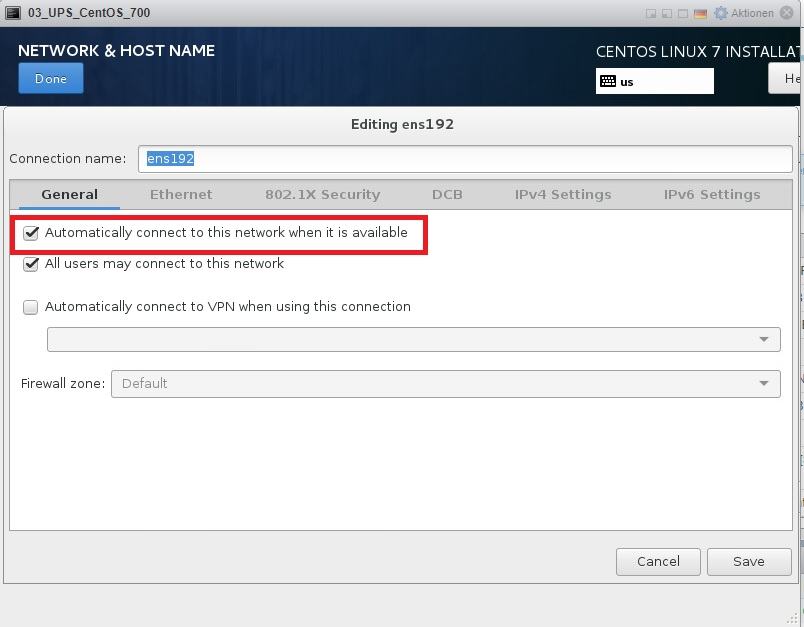The image size is (804, 627).
Task: Click the console window icon beside 03_UPS_CentOS_700
Action: (x=13, y=13)
